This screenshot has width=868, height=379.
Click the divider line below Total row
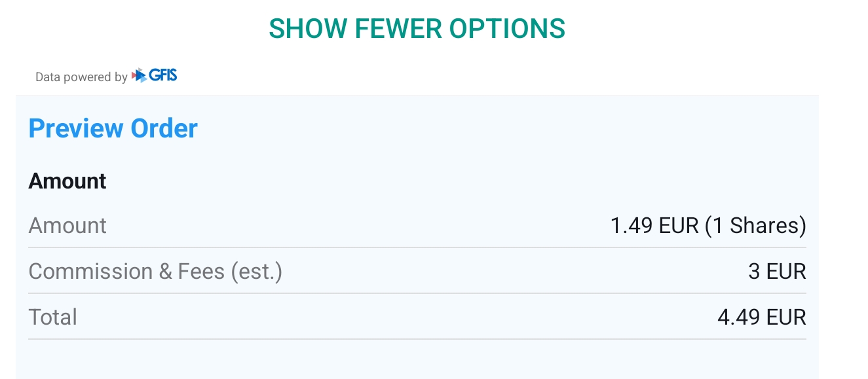417,339
